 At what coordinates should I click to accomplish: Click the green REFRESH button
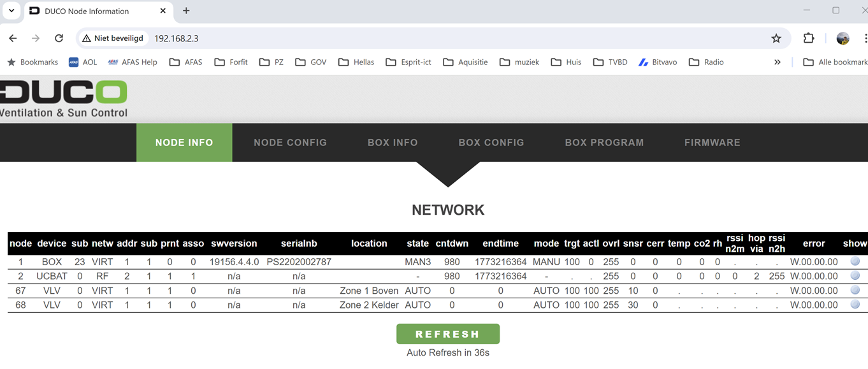click(448, 334)
